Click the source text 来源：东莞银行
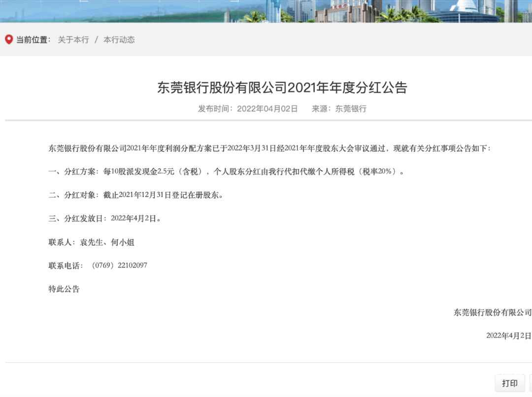Image resolution: width=532 pixels, height=397 pixels. (x=339, y=108)
